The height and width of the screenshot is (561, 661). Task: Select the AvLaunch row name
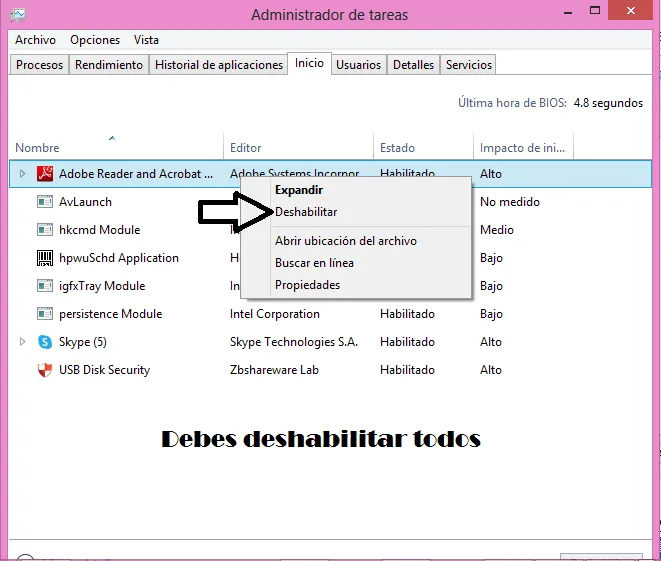pyautogui.click(x=85, y=202)
